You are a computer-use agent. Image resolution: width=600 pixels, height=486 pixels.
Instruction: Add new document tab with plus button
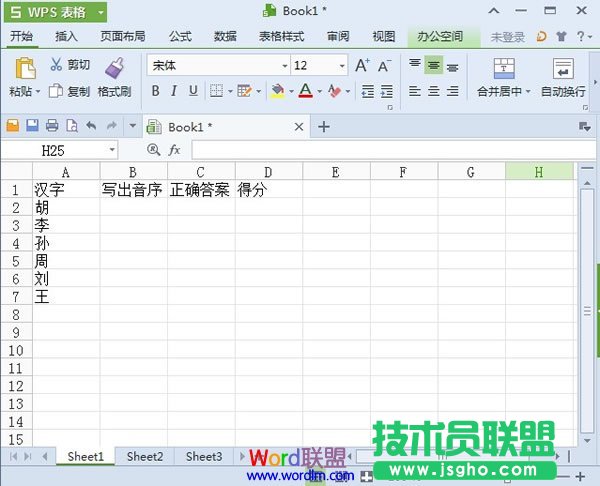(x=324, y=127)
